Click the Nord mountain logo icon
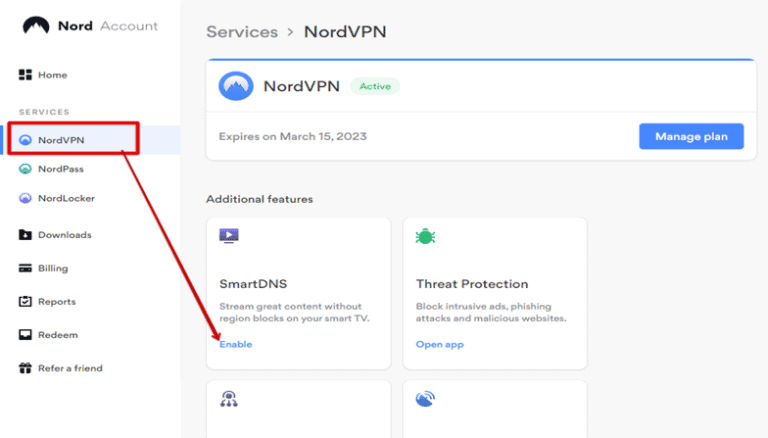 pos(36,25)
